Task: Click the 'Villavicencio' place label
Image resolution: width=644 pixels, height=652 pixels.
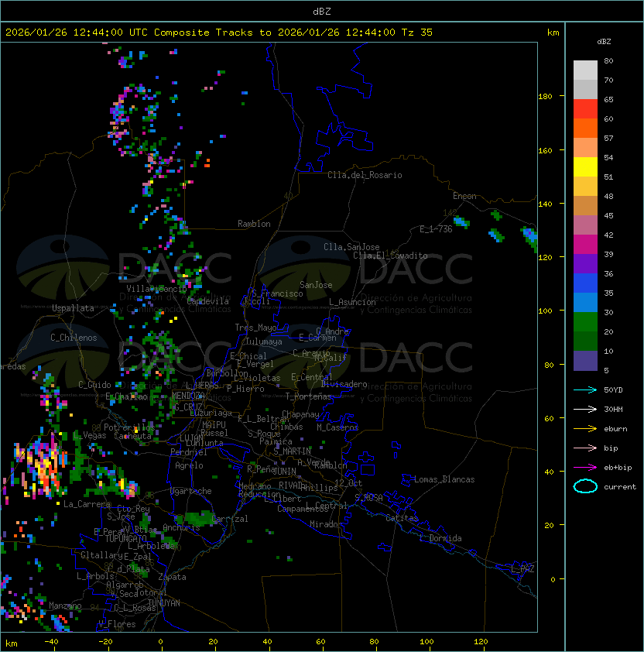Action: tap(156, 289)
